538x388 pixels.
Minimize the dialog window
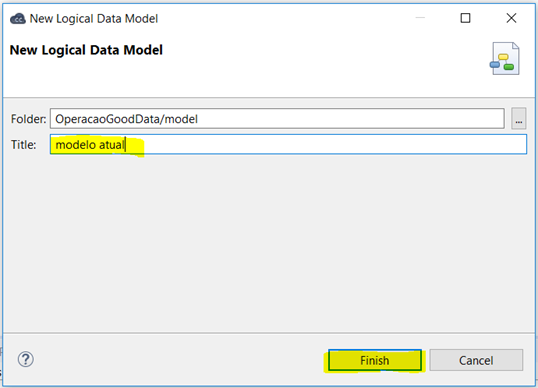(x=420, y=18)
